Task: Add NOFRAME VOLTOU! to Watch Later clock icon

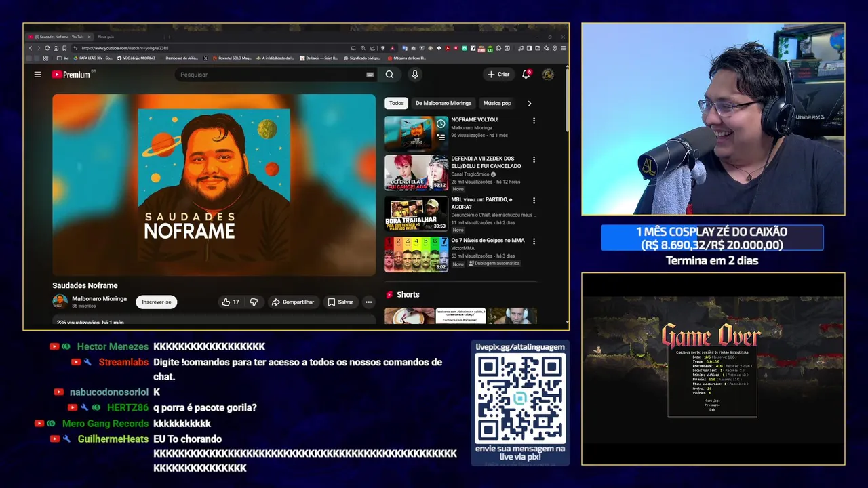Action: [x=441, y=123]
